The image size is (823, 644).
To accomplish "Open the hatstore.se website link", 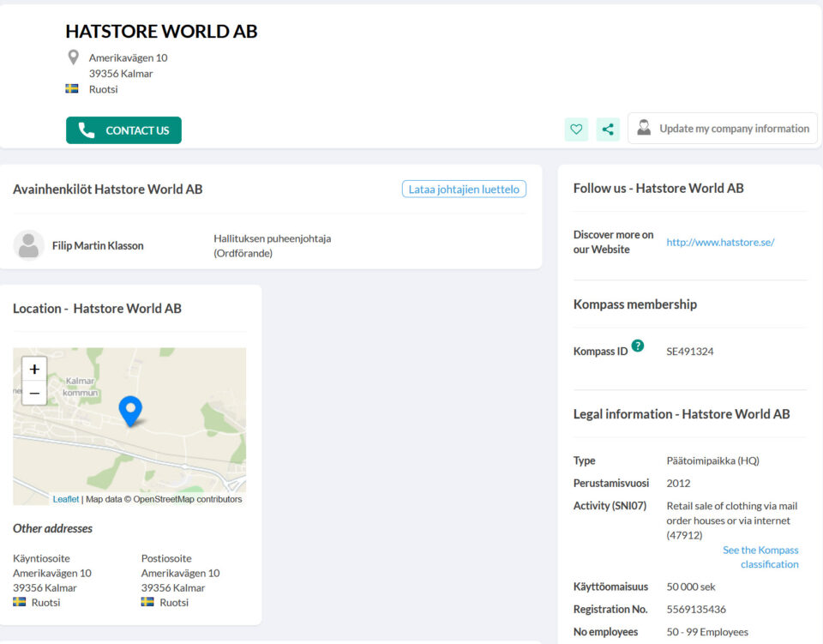I will [720, 242].
